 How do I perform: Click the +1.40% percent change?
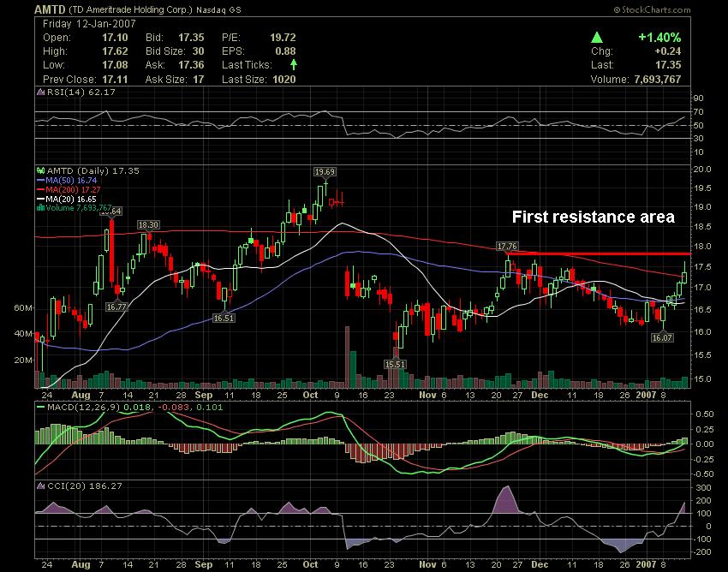(x=659, y=38)
